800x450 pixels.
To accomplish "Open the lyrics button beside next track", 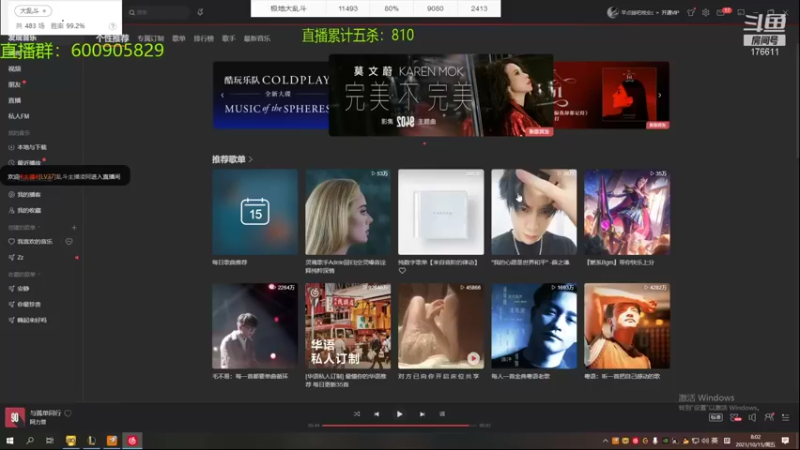I will [442, 414].
